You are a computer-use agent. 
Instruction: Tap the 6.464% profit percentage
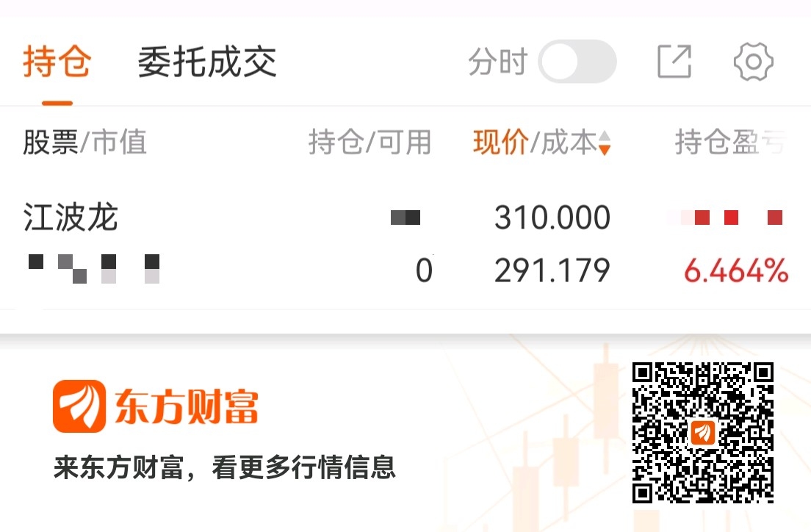tap(736, 270)
